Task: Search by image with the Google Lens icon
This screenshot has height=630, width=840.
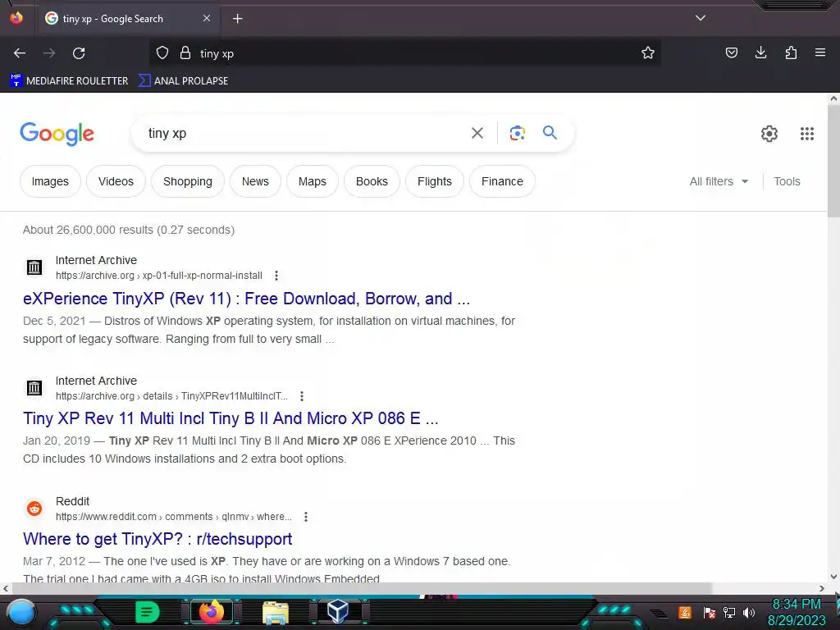Action: pos(517,133)
